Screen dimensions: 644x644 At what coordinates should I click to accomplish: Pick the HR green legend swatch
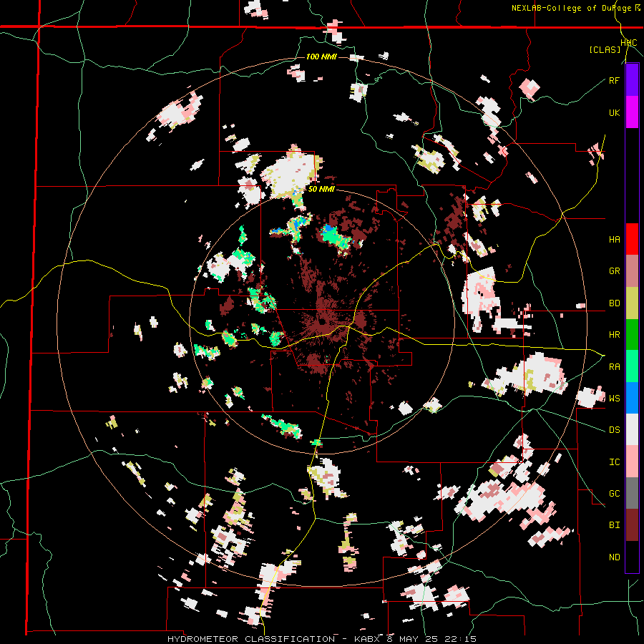tap(632, 335)
